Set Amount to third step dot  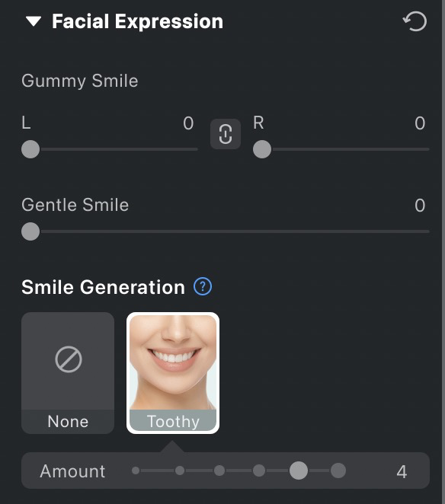pyautogui.click(x=219, y=471)
